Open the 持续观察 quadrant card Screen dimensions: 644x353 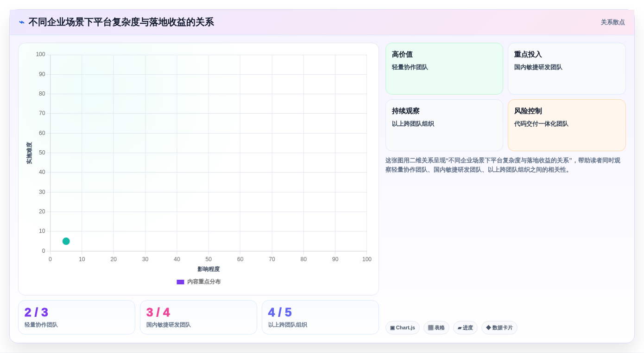444,125
